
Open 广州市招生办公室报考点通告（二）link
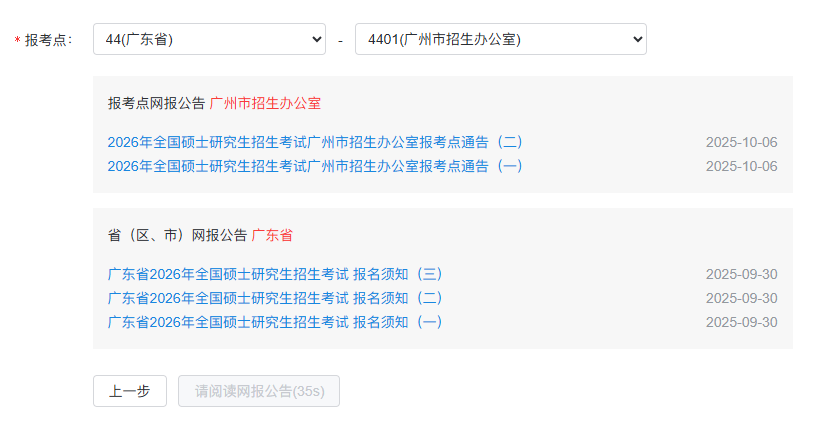pos(315,142)
